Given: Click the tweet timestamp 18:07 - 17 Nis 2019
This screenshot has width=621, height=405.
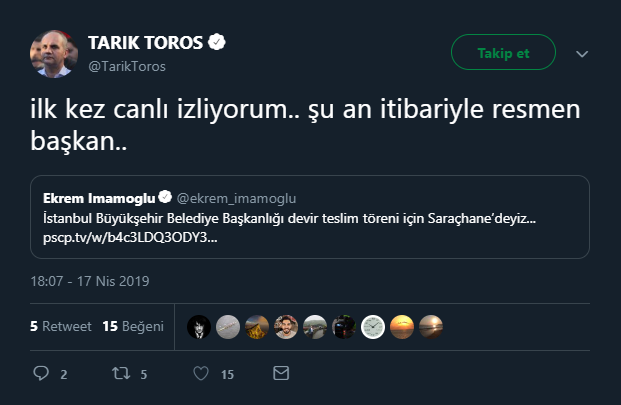Looking at the screenshot, I should (89, 281).
